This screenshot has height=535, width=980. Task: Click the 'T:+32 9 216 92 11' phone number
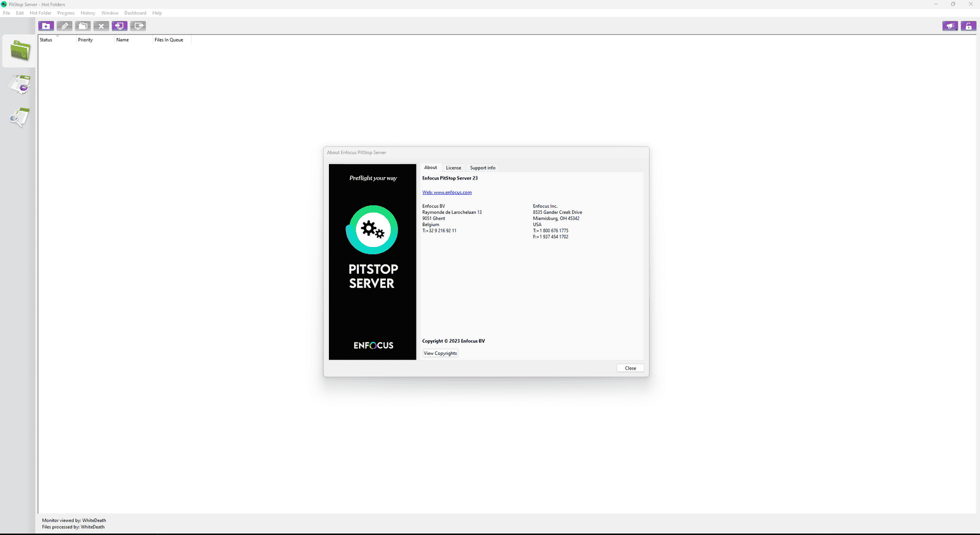439,231
